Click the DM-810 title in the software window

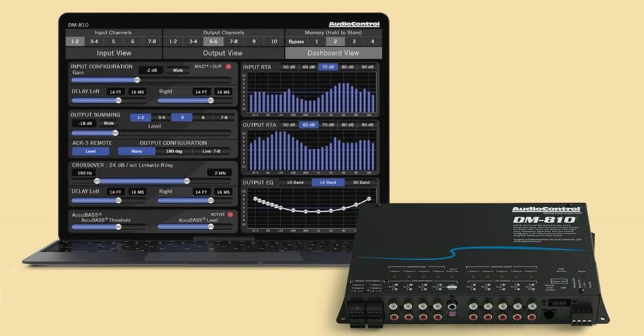tap(78, 25)
